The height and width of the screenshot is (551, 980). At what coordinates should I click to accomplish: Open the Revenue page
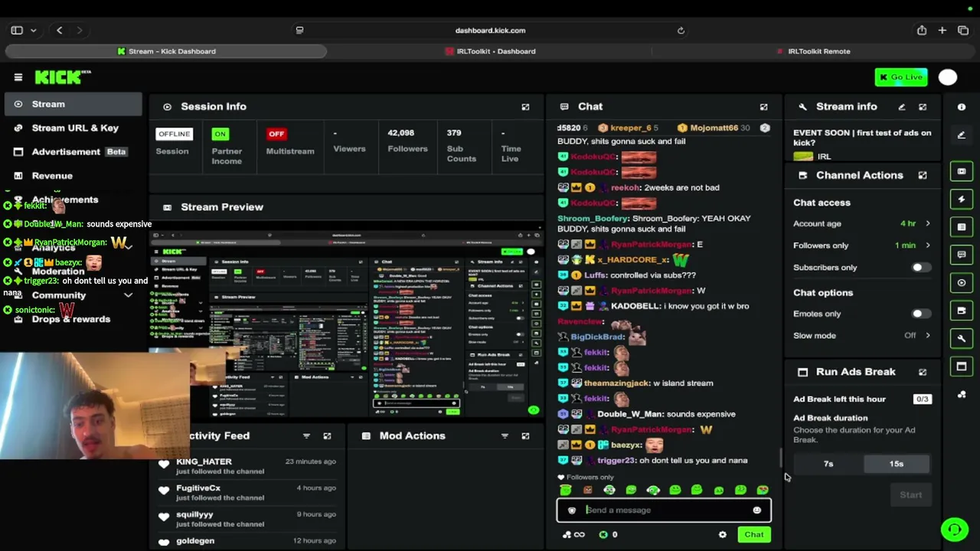pyautogui.click(x=73, y=175)
